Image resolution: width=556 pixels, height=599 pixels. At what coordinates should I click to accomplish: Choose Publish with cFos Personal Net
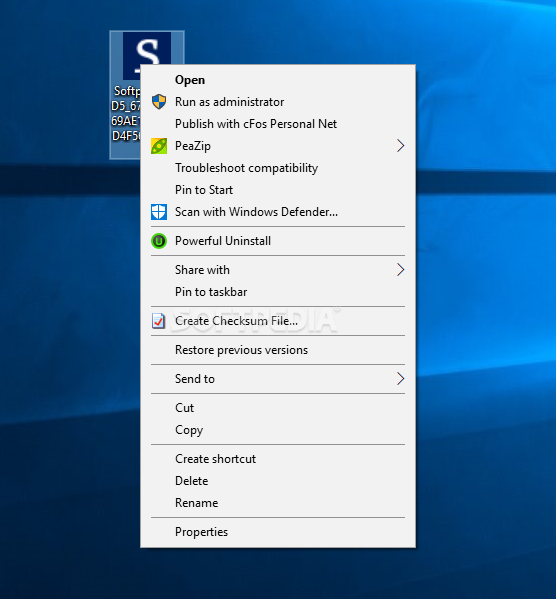(x=278, y=124)
